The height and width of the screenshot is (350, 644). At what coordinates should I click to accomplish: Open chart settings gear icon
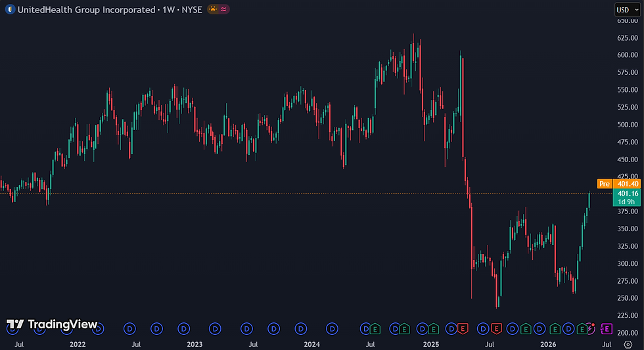point(628,344)
